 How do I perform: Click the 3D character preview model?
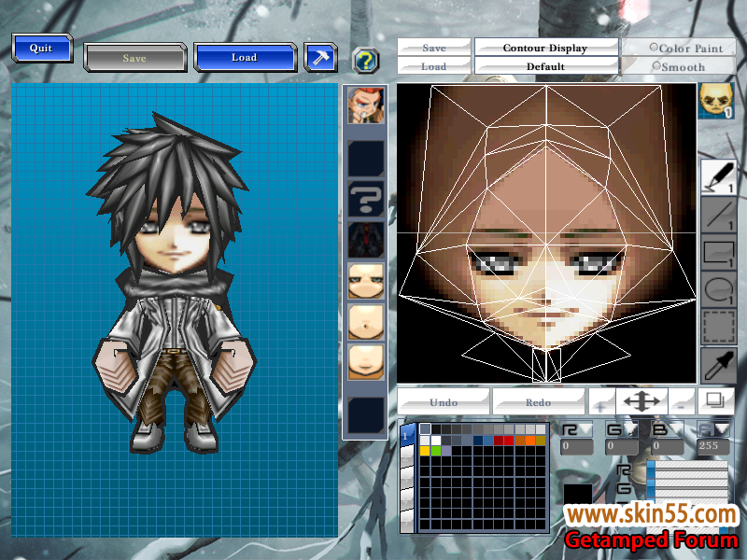[x=171, y=283]
